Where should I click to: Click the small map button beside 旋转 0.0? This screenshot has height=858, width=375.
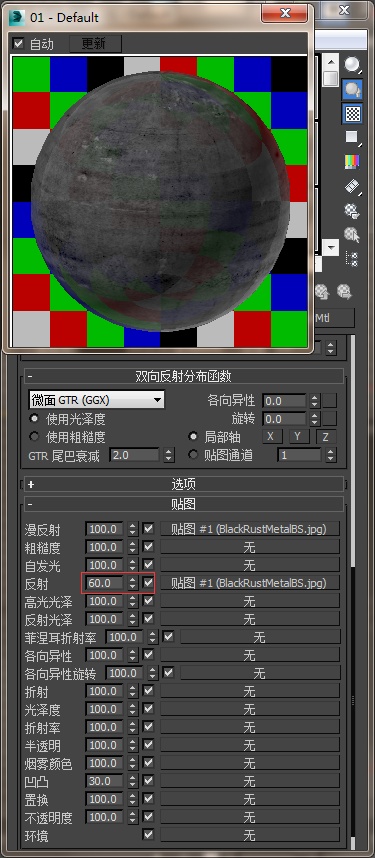pyautogui.click(x=329, y=419)
